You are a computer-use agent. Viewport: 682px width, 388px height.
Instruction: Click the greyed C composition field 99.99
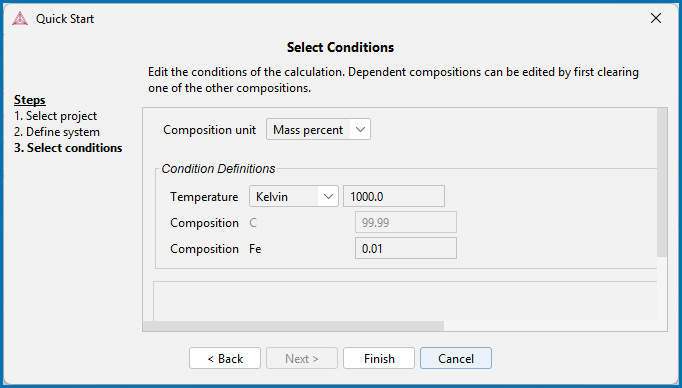pos(406,223)
